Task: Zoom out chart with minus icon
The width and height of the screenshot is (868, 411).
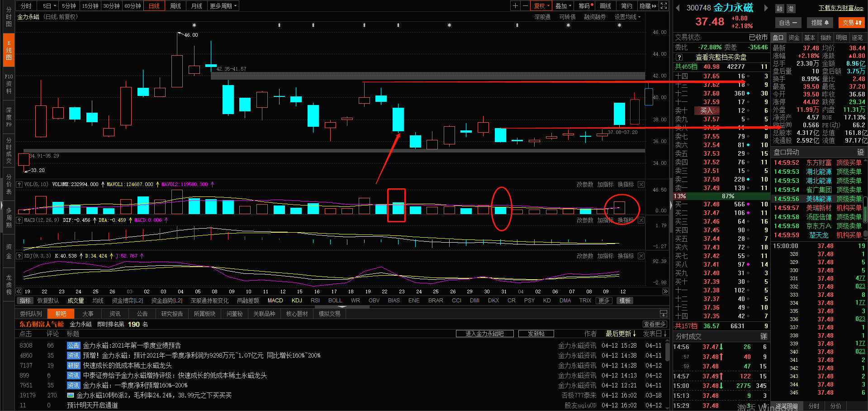Action: (525, 6)
